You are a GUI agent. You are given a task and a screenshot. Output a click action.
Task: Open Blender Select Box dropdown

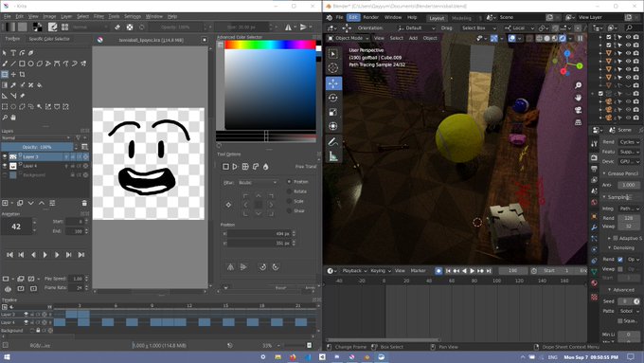pos(478,27)
